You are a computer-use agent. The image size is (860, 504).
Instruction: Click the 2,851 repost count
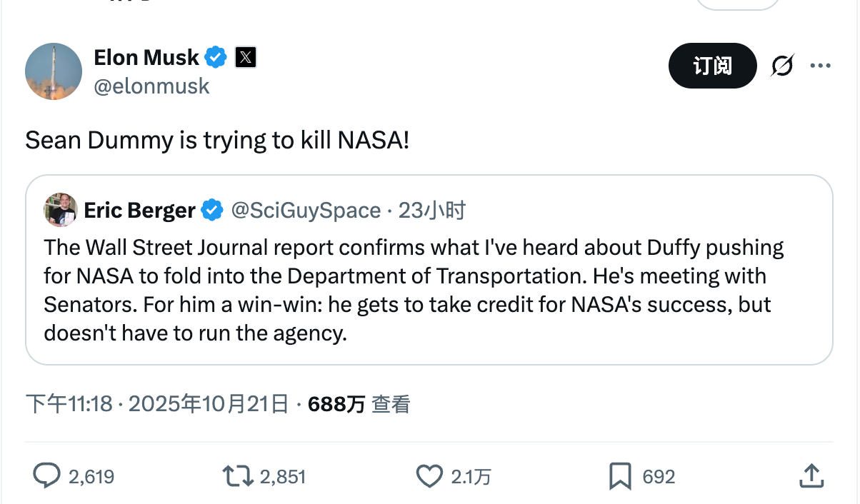pyautogui.click(x=283, y=476)
